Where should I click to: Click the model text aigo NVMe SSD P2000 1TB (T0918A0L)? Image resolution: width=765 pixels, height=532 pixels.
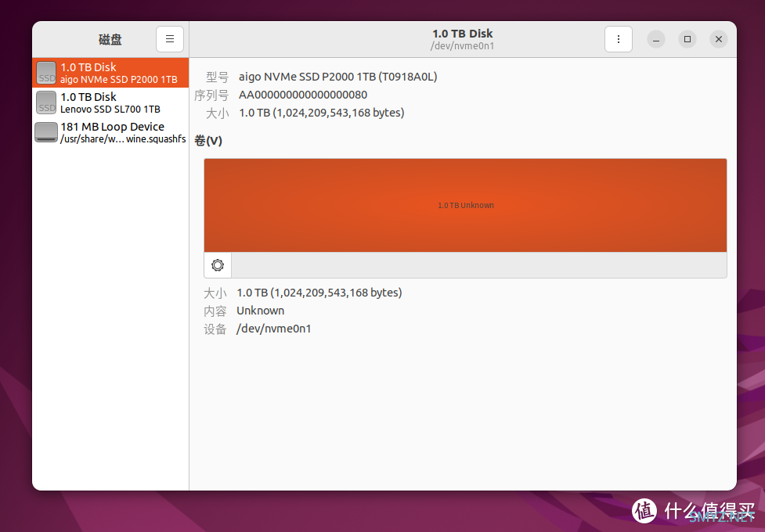pos(337,77)
